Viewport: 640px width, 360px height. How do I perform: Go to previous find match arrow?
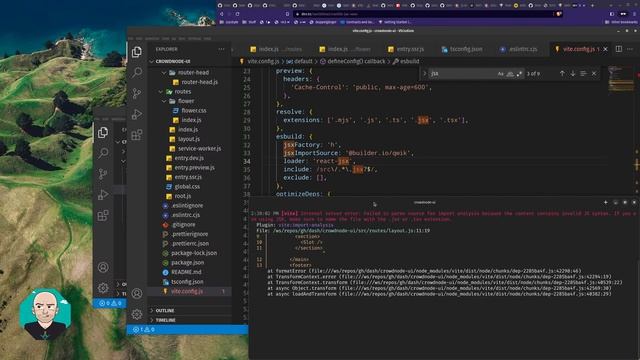point(562,73)
